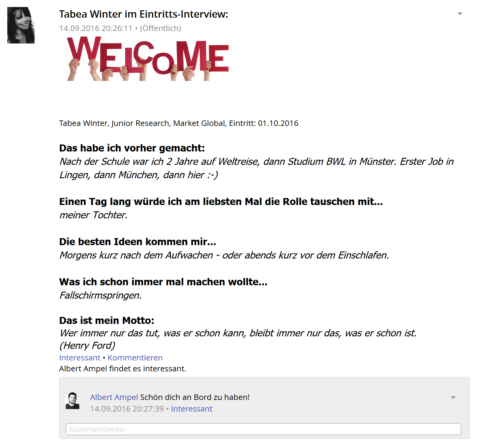
Task: Click the post timestamp 14.09.2016 20:26:11
Action: [x=96, y=28]
